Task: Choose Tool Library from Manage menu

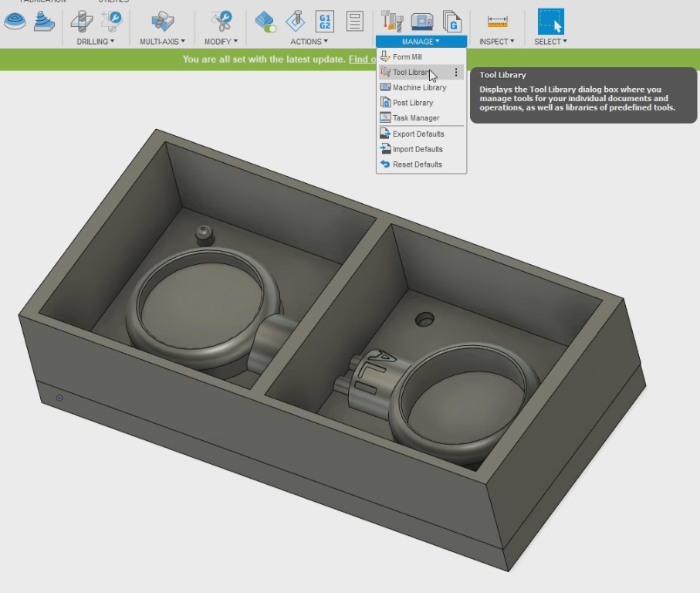Action: (x=421, y=72)
